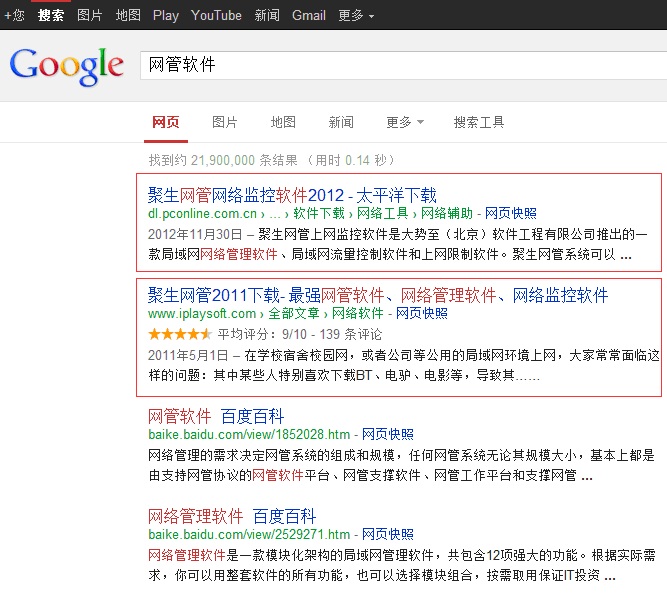Viewport: 667px width, 604px height.
Task: Open 网页快照 for baike view/2529271
Action: coord(388,534)
